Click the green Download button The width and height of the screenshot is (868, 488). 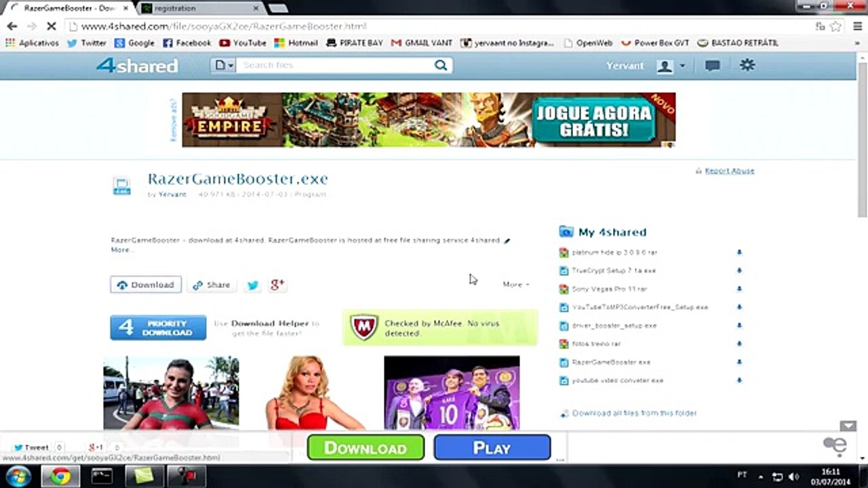[x=366, y=448]
